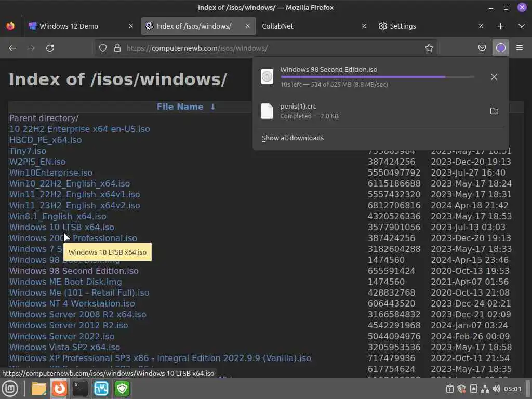532x399 pixels.
Task: Download Win8.1_English_x64.iso
Action: [x=58, y=216]
